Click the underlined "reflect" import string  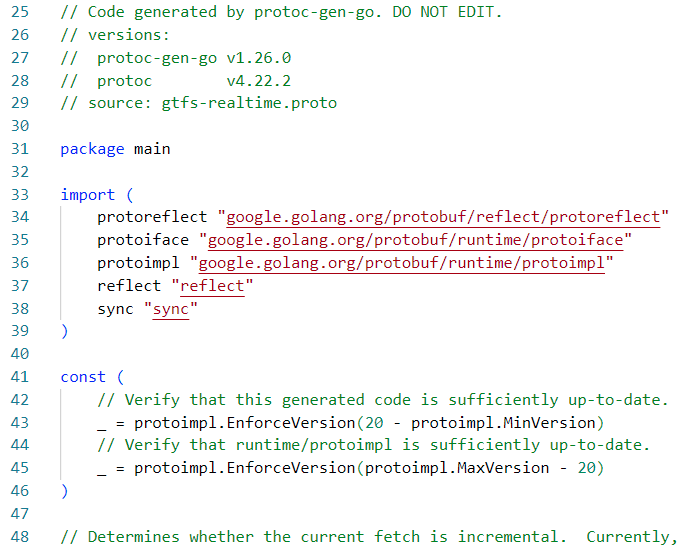[212, 286]
